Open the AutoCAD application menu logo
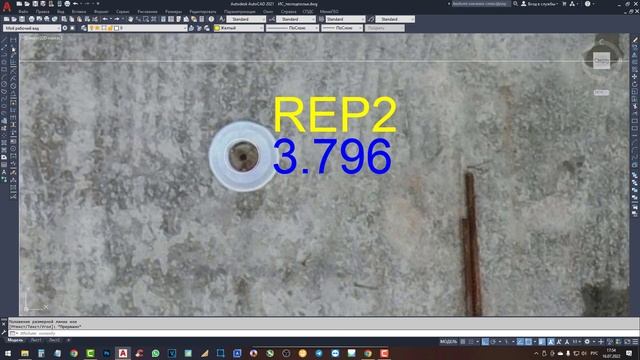This screenshot has width=640, height=360. point(7,7)
